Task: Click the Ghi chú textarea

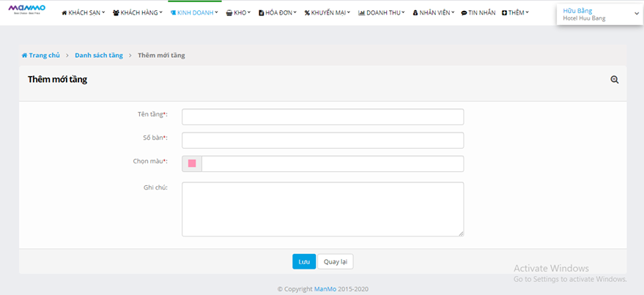Action: [x=322, y=209]
